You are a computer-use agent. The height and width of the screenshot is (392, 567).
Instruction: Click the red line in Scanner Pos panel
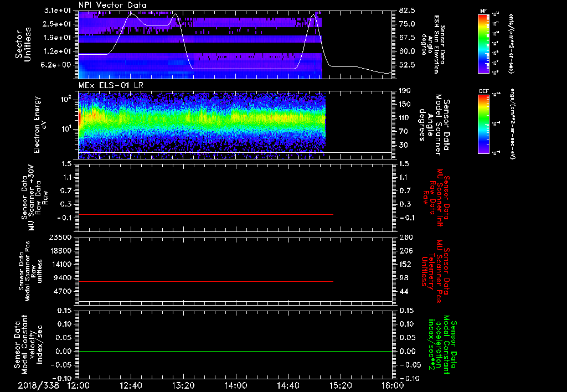click(x=206, y=281)
